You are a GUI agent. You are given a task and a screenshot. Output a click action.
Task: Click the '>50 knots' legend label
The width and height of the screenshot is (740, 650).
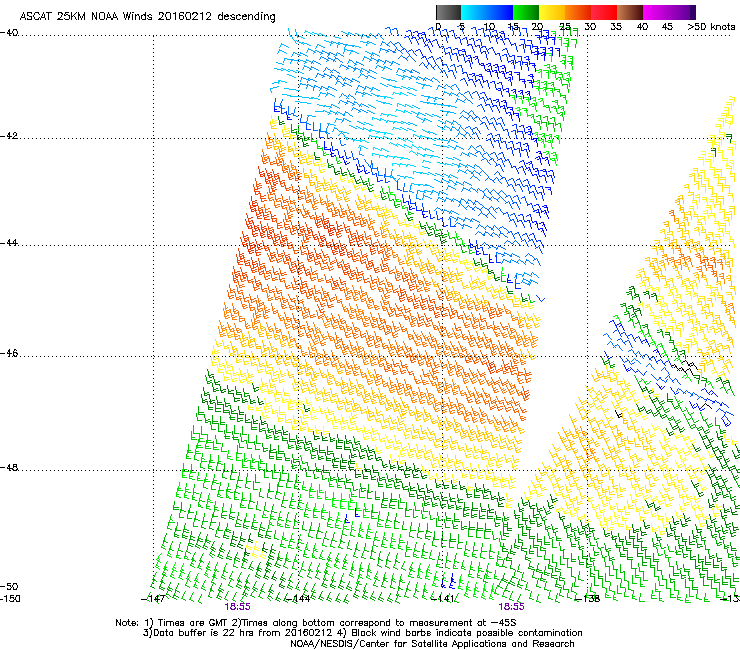[x=711, y=26]
